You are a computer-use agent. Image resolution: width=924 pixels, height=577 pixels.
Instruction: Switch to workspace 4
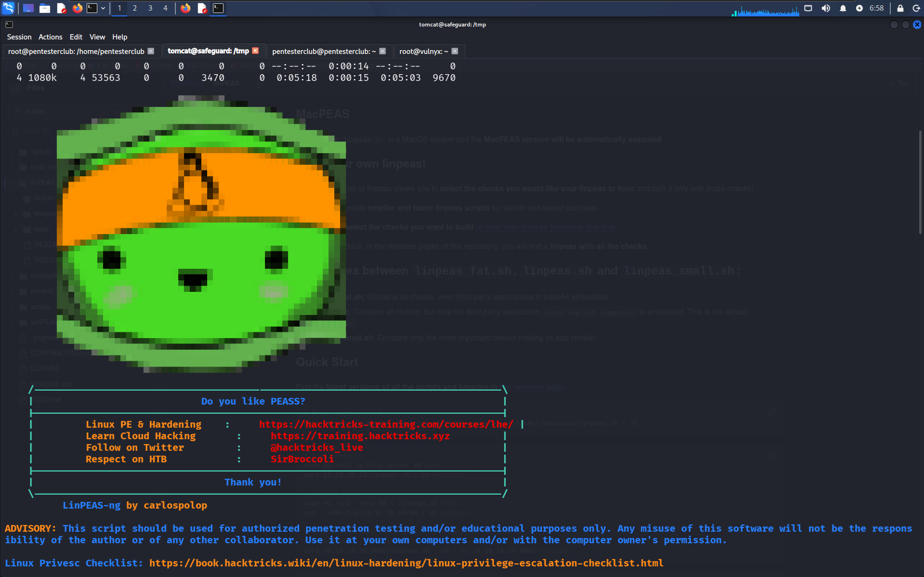[x=165, y=8]
